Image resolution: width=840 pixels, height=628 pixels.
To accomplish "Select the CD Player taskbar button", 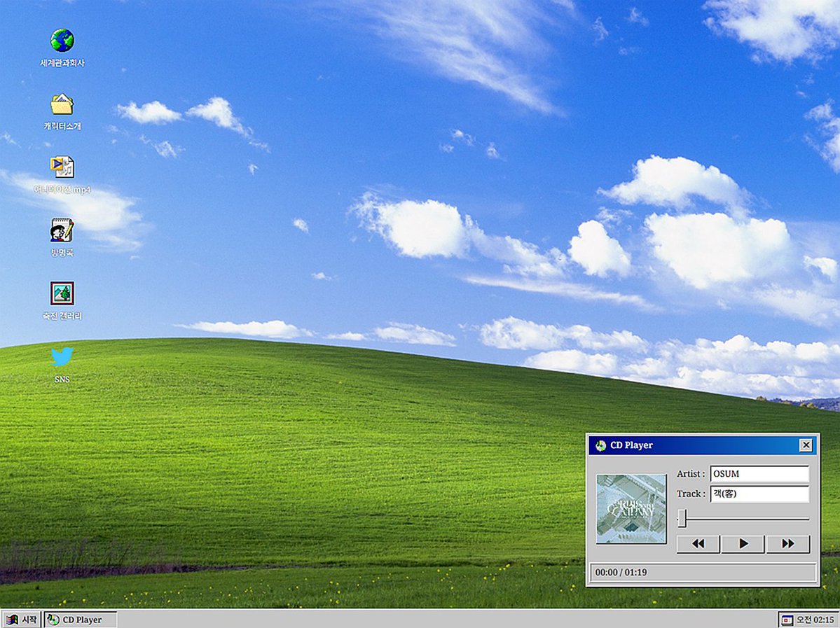I will [81, 620].
